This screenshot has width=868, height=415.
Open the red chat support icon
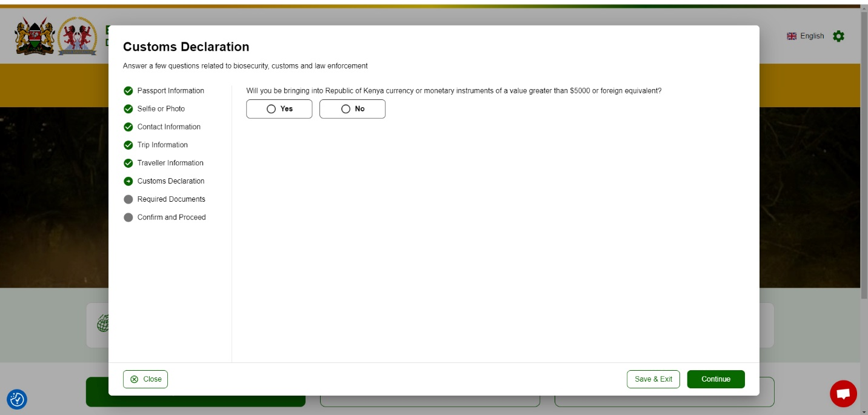pos(843,394)
